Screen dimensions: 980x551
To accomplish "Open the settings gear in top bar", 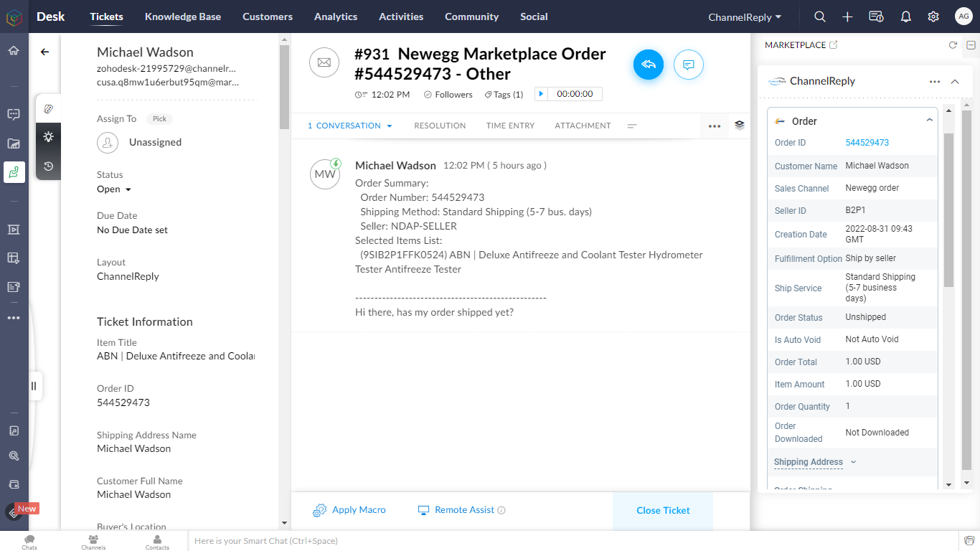I will (x=933, y=17).
